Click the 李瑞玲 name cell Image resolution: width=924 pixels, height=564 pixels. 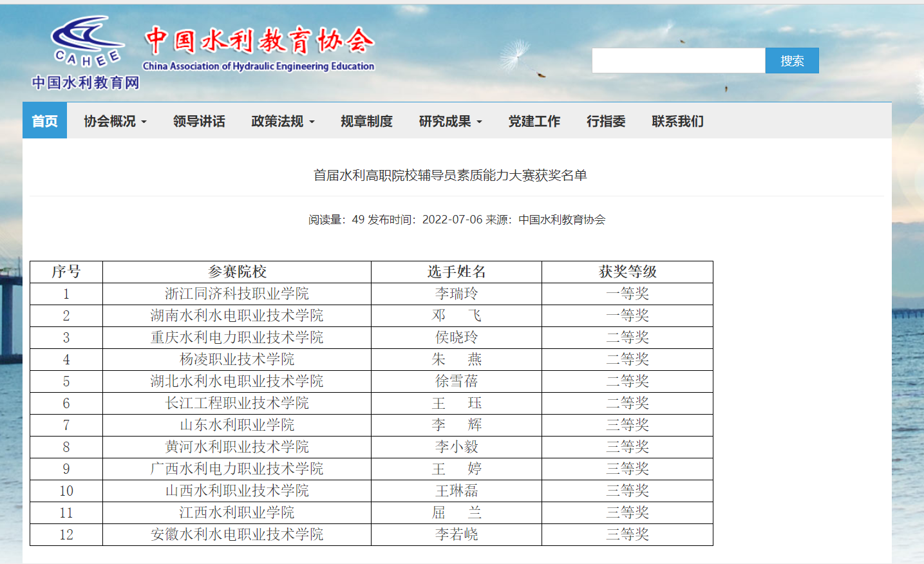point(457,294)
